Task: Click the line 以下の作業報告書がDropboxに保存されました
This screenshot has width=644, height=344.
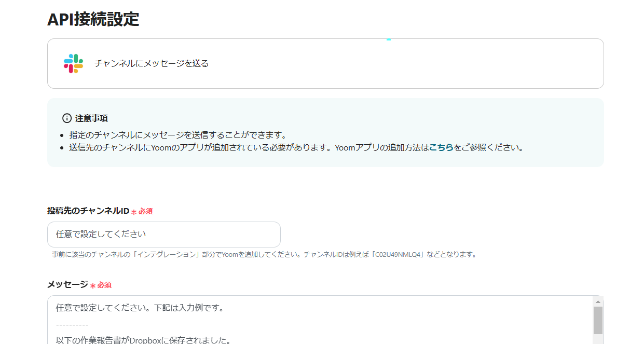Action: 143,341
